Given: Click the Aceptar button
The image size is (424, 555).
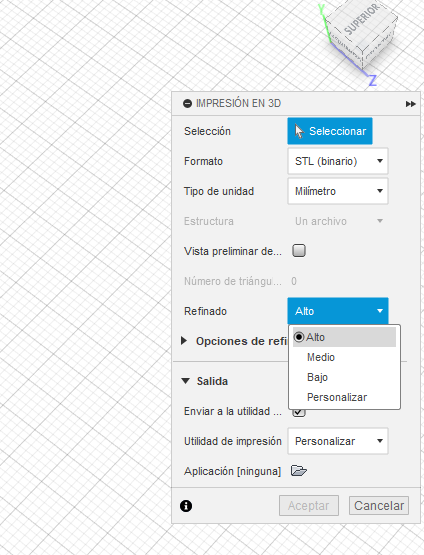Looking at the screenshot, I should [309, 505].
